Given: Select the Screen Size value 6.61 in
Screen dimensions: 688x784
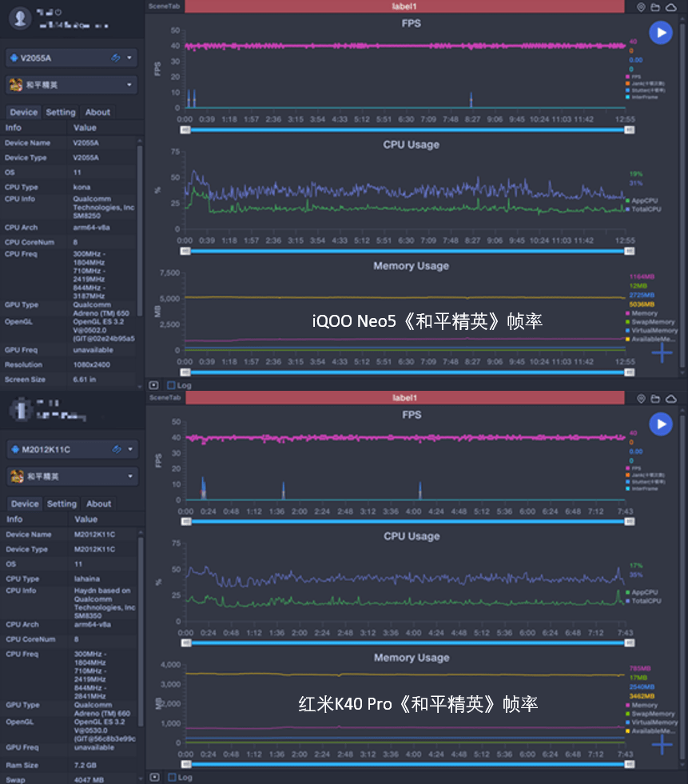Looking at the screenshot, I should 85,380.
